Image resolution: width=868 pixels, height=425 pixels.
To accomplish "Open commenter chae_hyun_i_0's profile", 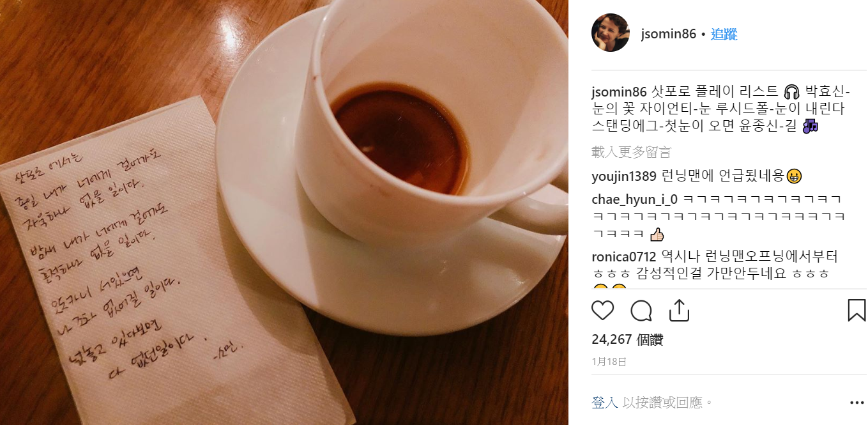I will point(634,198).
